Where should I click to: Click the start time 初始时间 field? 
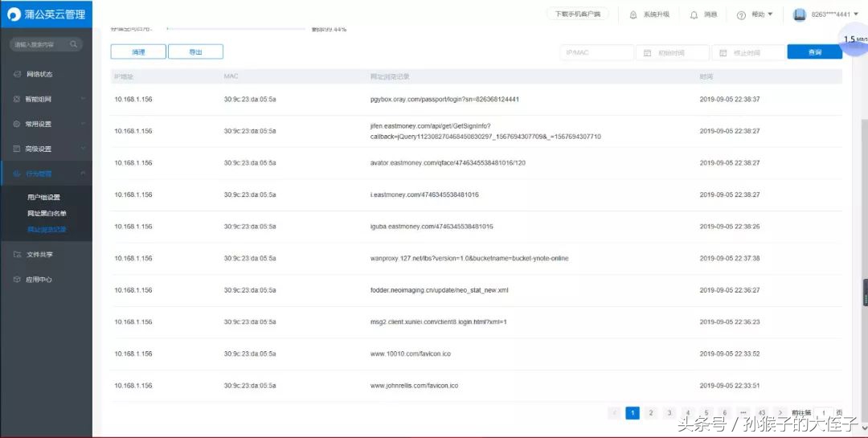coord(672,52)
